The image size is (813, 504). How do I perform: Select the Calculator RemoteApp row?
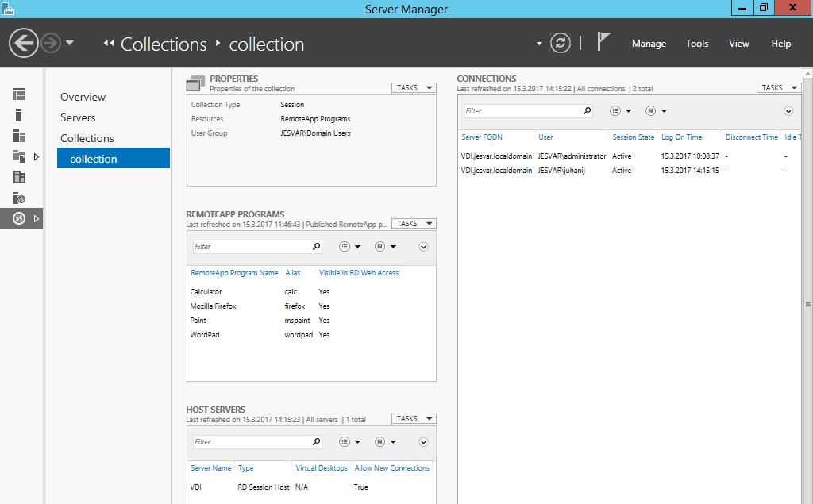click(x=311, y=292)
